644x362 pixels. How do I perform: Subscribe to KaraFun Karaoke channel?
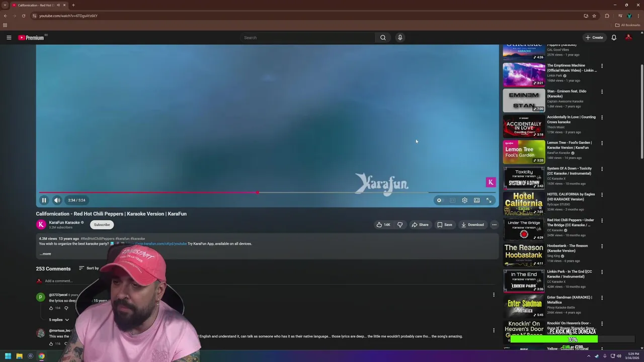click(102, 225)
